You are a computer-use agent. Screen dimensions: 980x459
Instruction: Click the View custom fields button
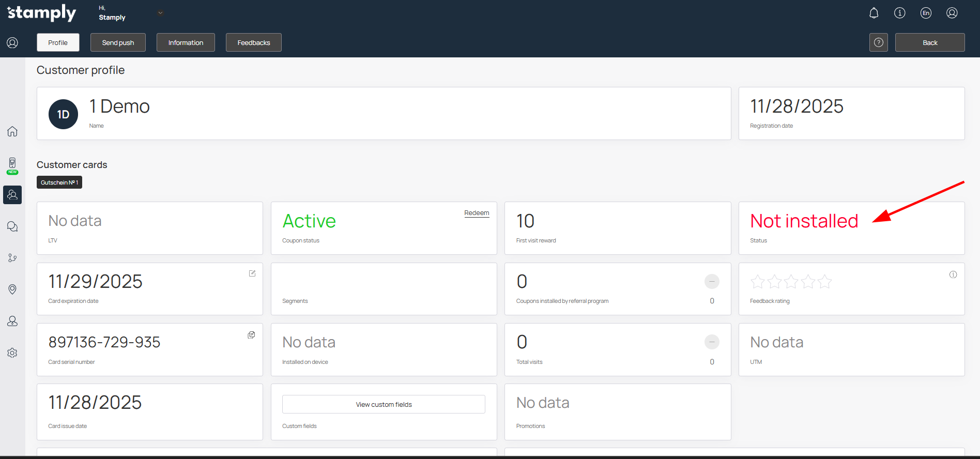coord(384,404)
